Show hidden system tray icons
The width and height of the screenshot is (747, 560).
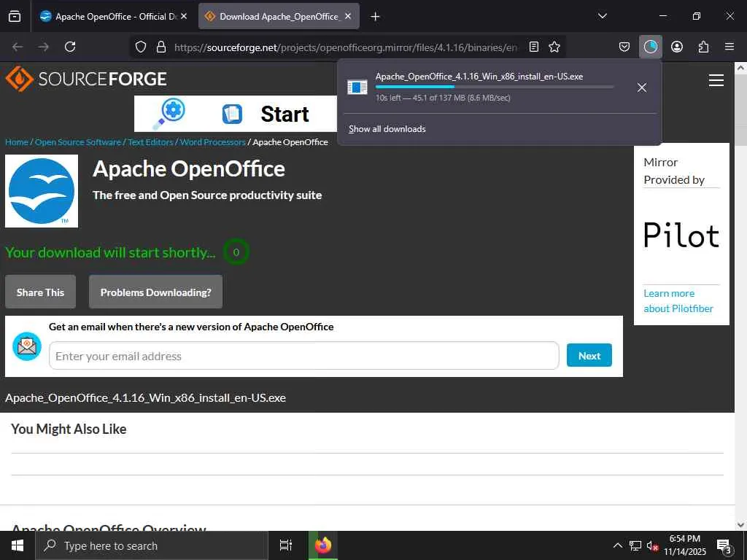617,545
